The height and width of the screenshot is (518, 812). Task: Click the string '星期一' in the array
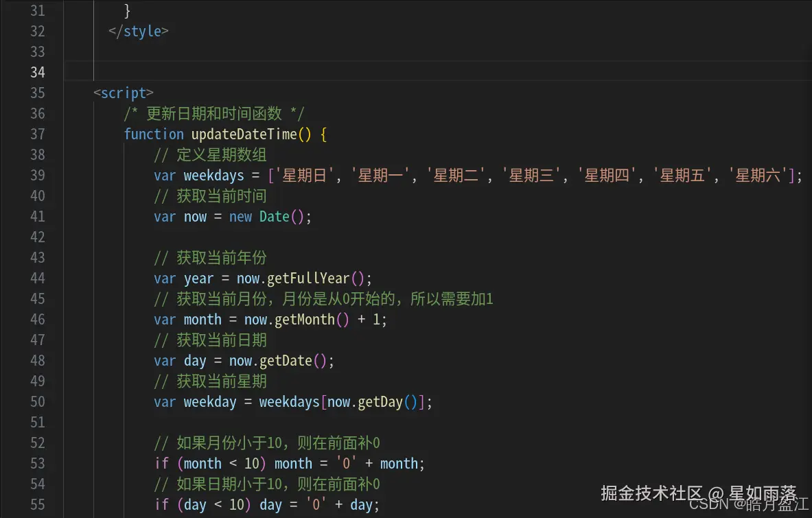tap(380, 176)
